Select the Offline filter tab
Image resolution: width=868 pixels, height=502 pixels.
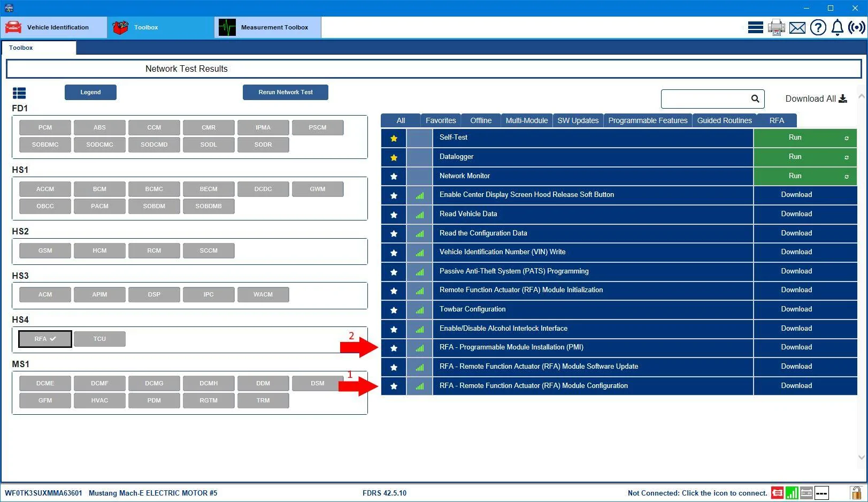(x=481, y=120)
